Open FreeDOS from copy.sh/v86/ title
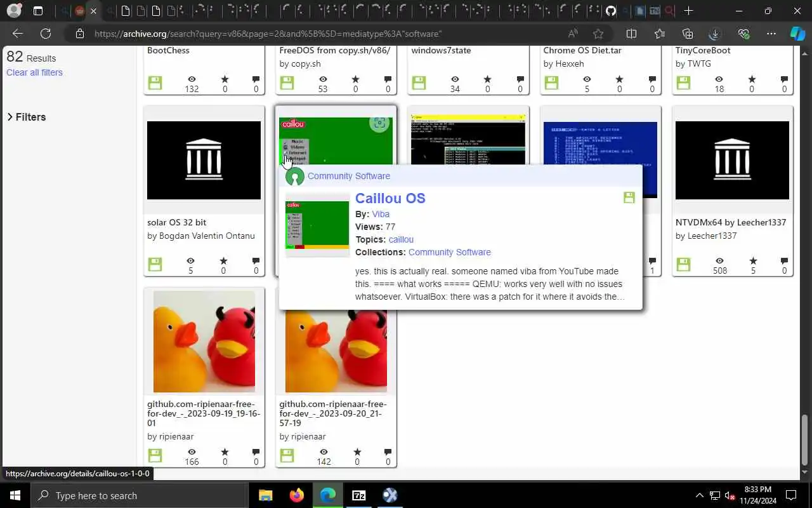Screen dimensions: 812x508 (335, 50)
